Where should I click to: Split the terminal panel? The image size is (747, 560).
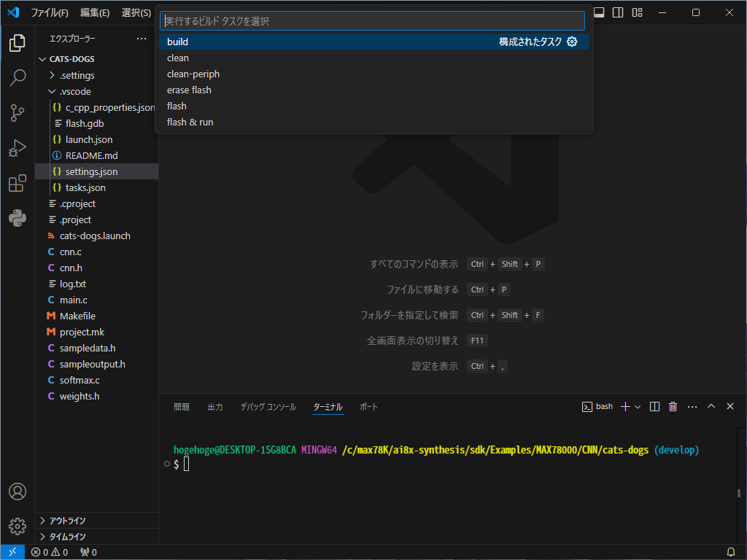(655, 406)
